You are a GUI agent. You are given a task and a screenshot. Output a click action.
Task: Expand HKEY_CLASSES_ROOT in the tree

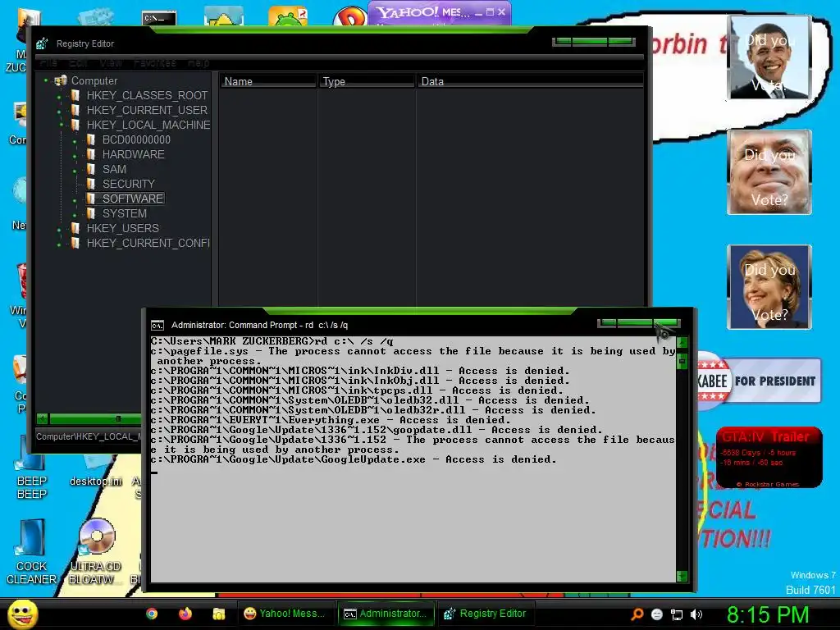pos(59,97)
